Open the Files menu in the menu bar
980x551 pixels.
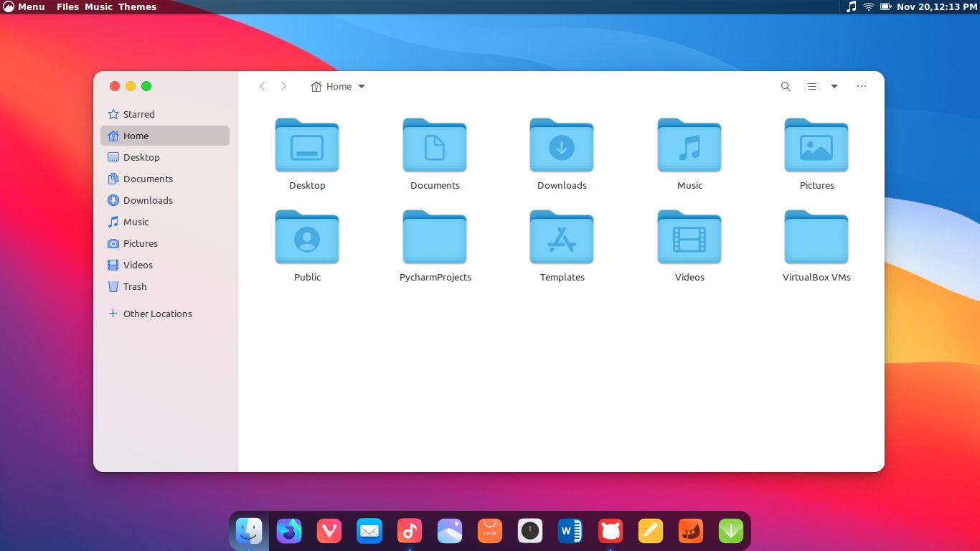67,6
